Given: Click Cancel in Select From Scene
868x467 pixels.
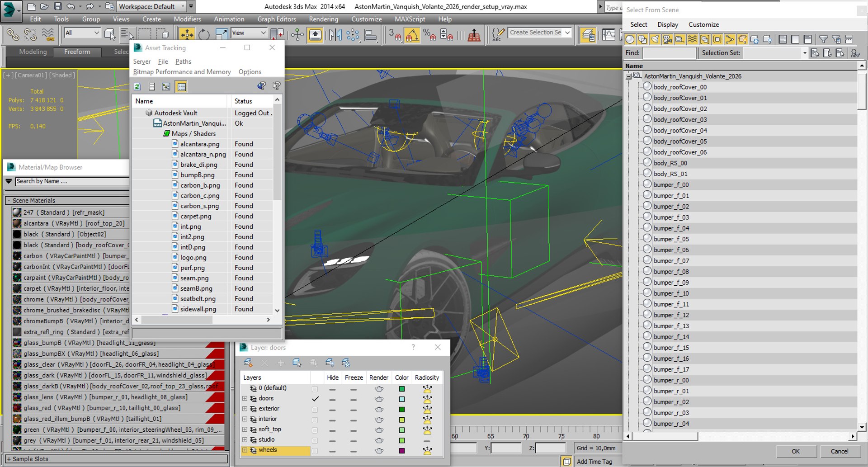Looking at the screenshot, I should (840, 451).
